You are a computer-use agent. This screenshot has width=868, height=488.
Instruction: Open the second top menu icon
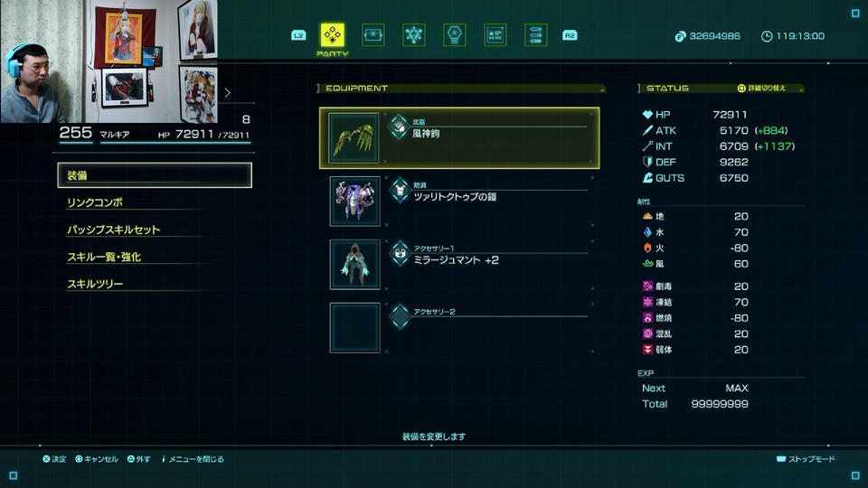pyautogui.click(x=373, y=35)
